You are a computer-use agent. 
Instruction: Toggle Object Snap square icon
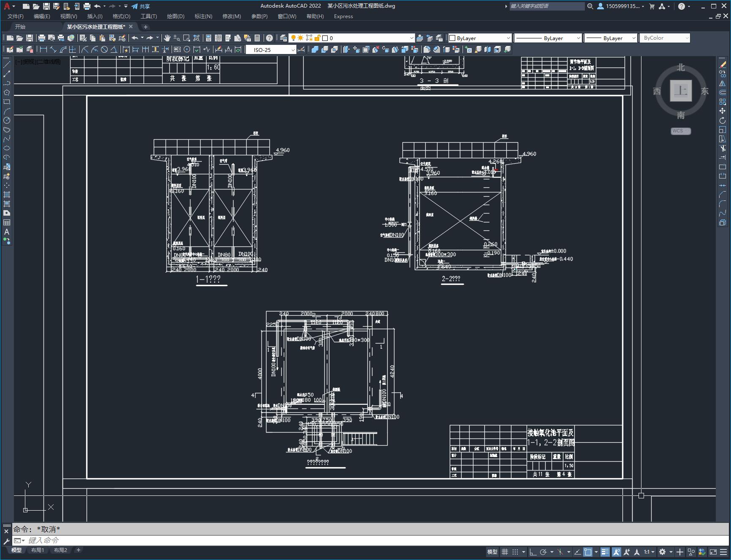[x=587, y=552]
